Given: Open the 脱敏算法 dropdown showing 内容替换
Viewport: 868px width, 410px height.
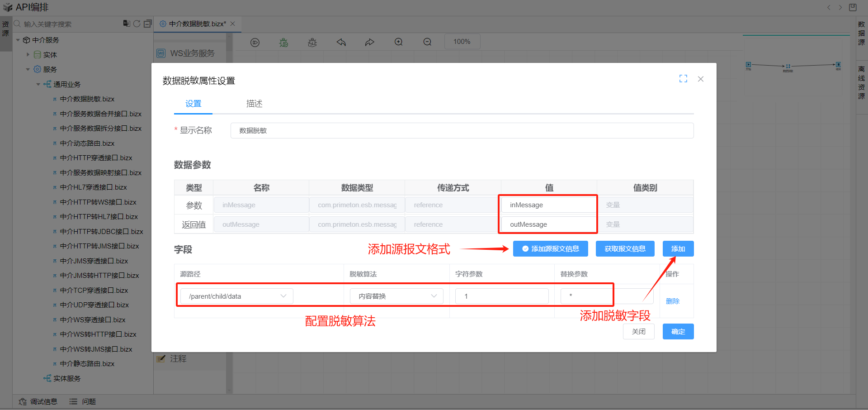Looking at the screenshot, I should point(396,296).
